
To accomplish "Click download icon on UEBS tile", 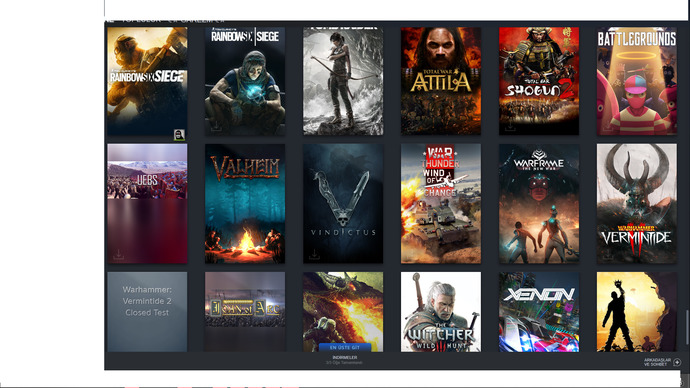I will (118, 254).
